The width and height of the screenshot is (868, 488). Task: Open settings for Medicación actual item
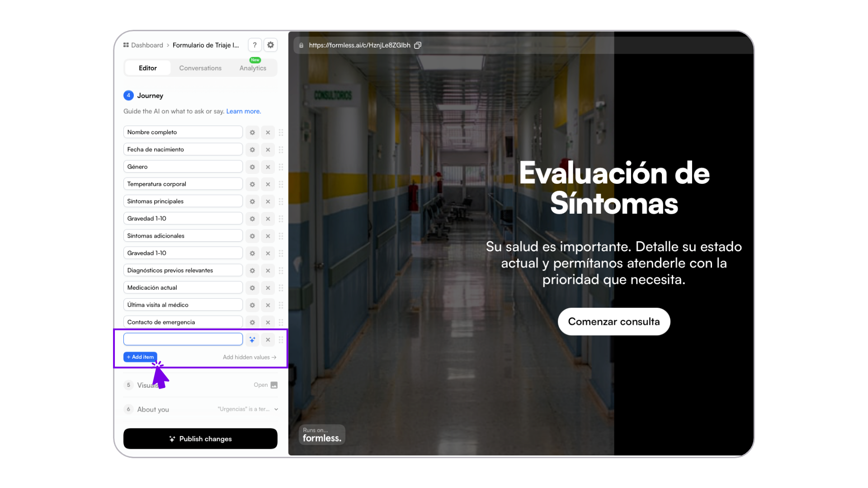[x=252, y=288]
